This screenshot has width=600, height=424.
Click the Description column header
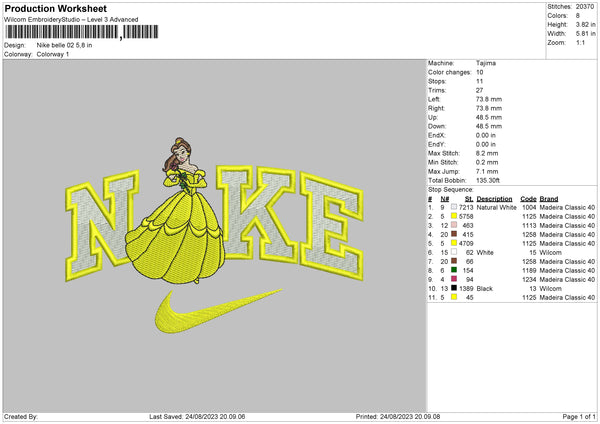(x=494, y=199)
